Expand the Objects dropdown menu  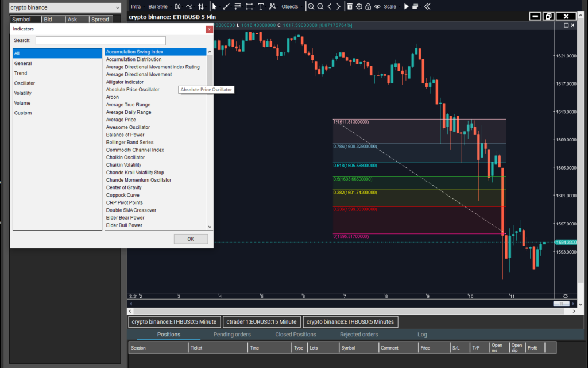pos(290,6)
